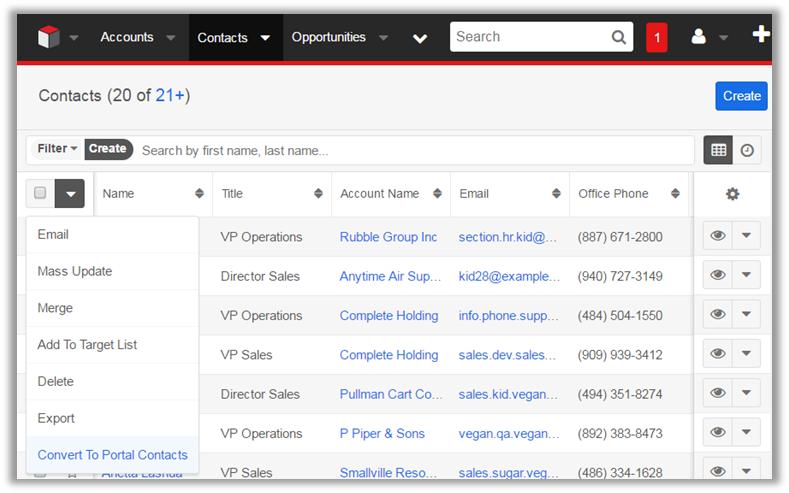Click the blue Create button
Screen dimensions: 789x493
tap(741, 96)
